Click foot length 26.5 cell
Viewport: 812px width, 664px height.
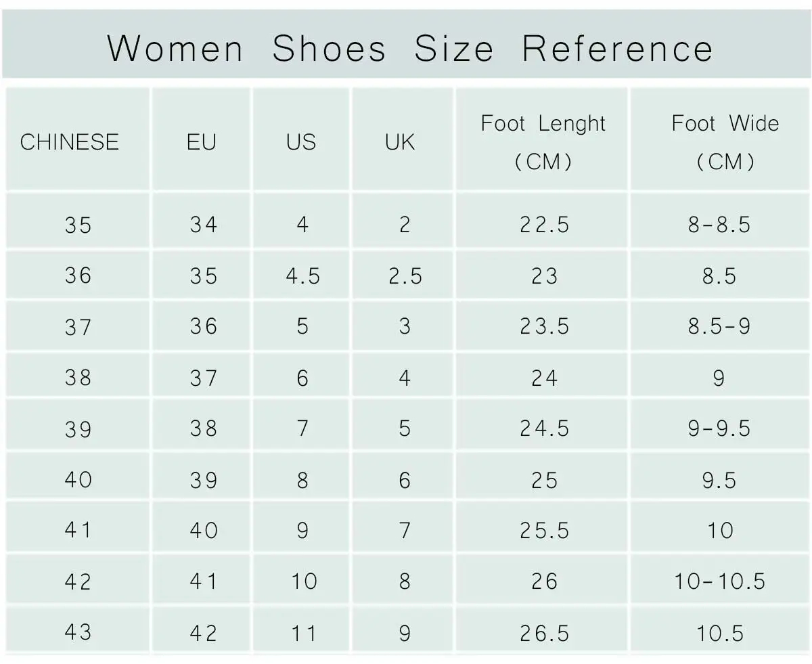click(x=544, y=633)
